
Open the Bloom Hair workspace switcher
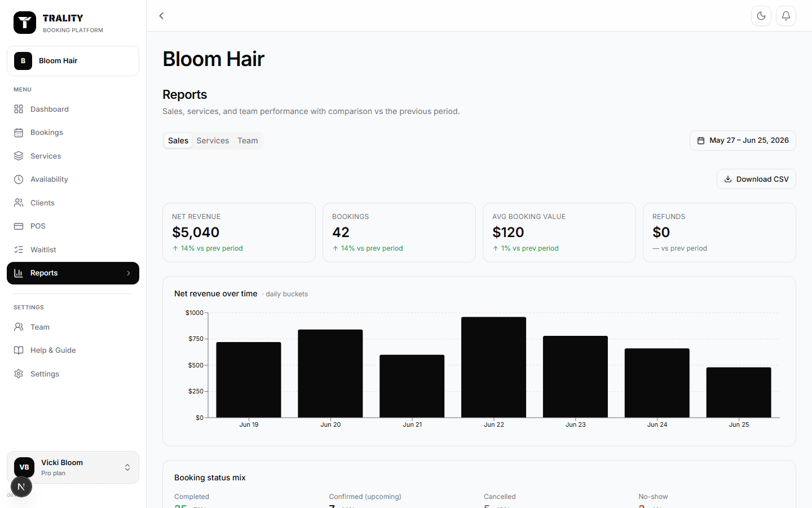coord(73,61)
